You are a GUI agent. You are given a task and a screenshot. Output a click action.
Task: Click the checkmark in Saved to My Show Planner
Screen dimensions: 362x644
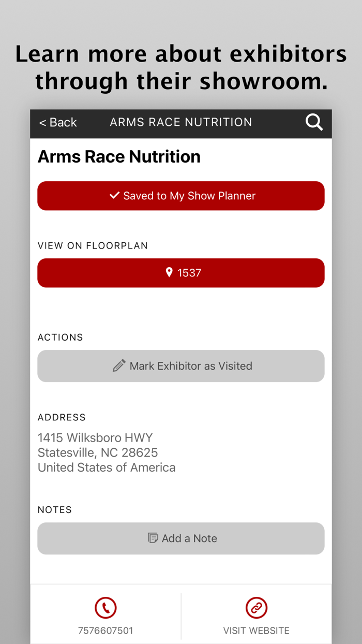[x=114, y=196]
